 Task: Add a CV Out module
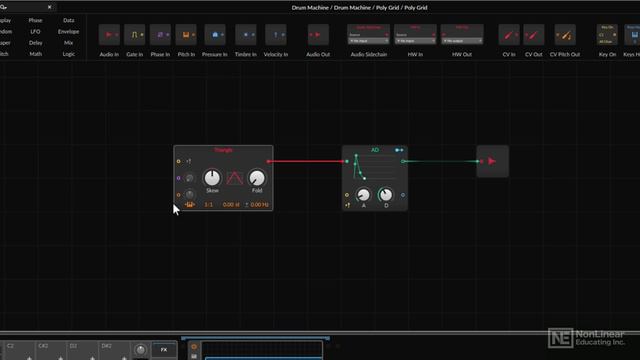click(533, 35)
